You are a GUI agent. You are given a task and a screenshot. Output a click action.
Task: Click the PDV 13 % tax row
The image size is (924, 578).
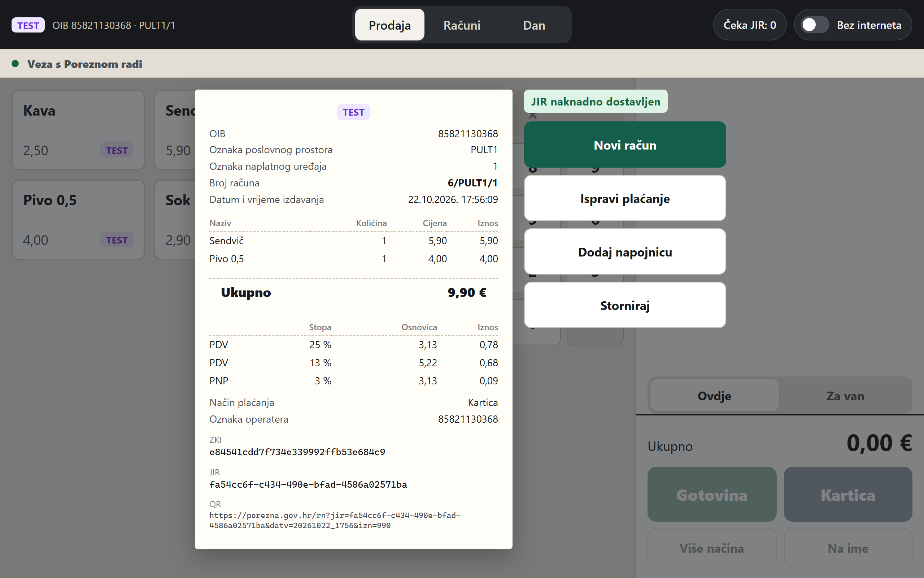point(354,362)
